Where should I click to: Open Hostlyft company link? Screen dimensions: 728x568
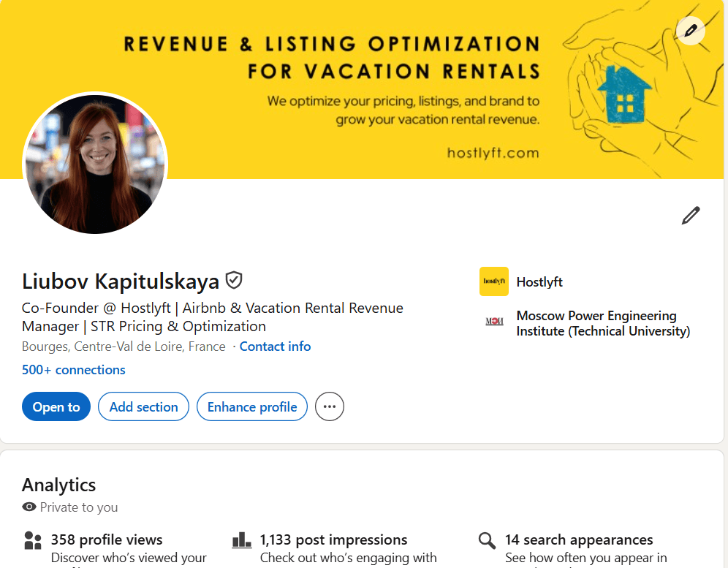click(x=539, y=282)
